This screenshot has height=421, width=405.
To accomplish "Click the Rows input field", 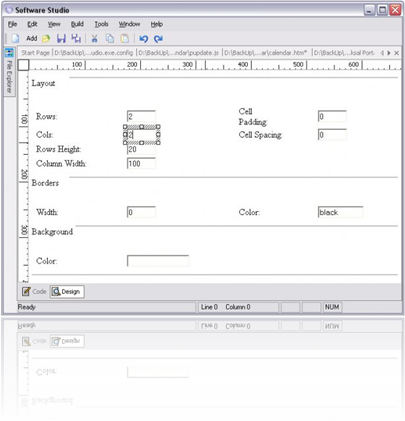I will pos(141,116).
